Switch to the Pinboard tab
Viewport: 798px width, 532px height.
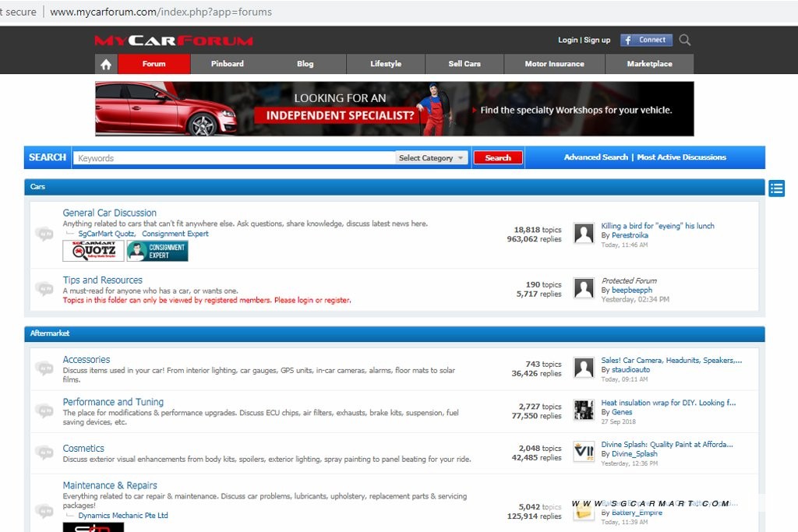pos(228,64)
